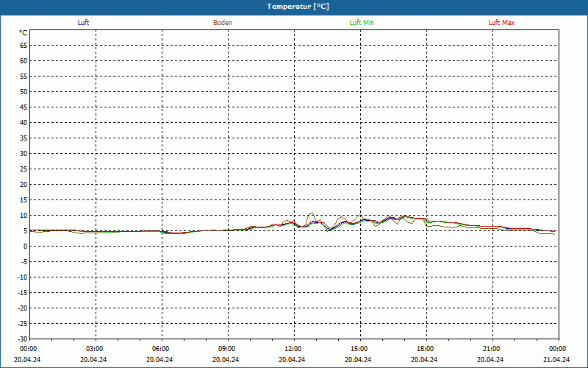The image size is (588, 368).
Task: Click the -20 value on the y-axis
Action: 23,308
